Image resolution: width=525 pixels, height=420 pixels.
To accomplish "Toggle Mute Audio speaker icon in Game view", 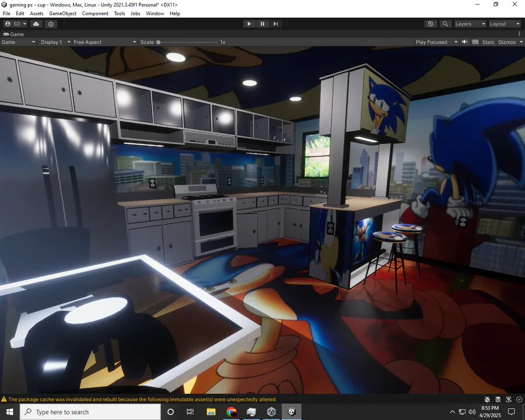I will click(465, 42).
